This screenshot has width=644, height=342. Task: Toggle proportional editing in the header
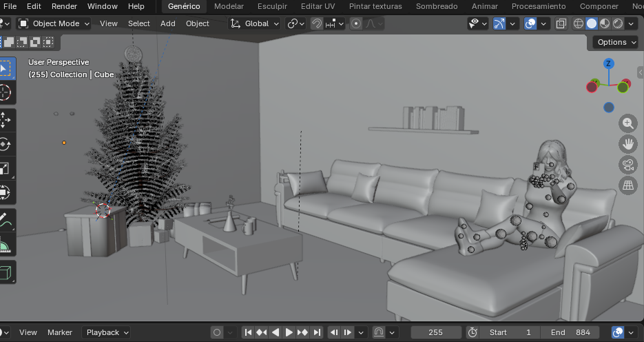tap(356, 23)
